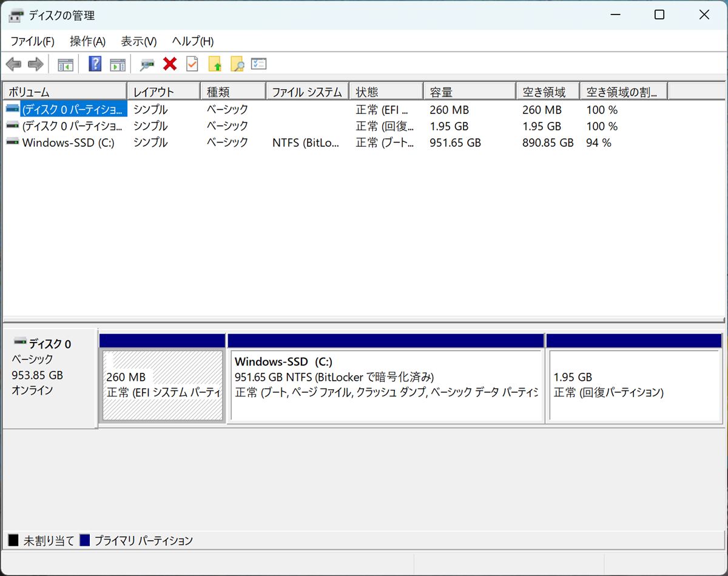Click the 890.85 GB free space cell

tap(548, 142)
